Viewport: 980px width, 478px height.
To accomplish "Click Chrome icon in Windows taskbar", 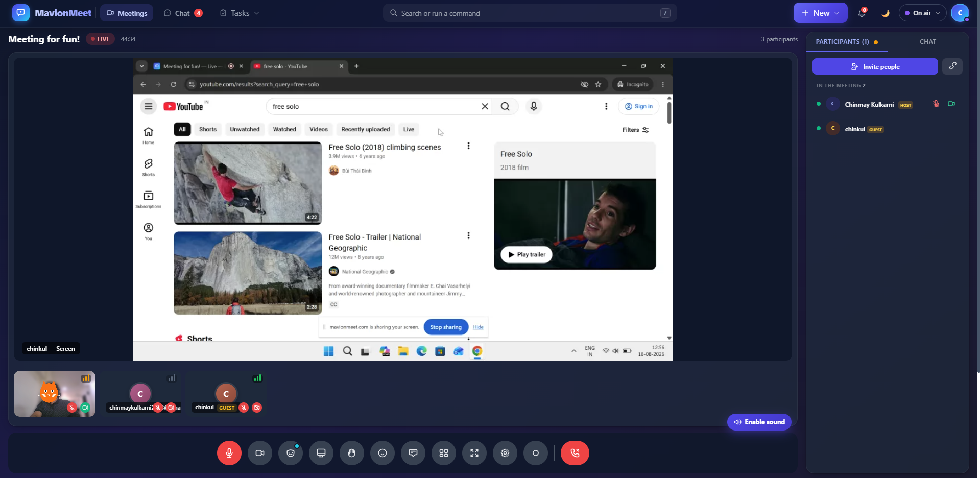I will tap(477, 351).
